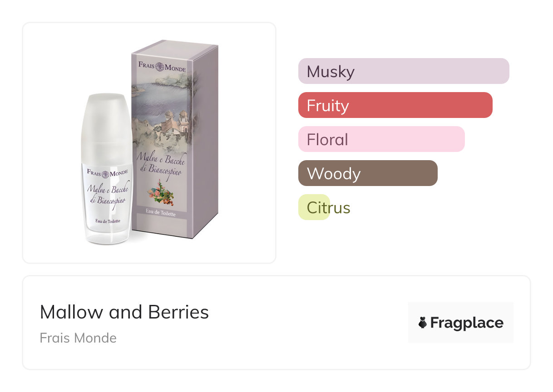Click the flower bouquet illustration on the box

click(x=161, y=192)
